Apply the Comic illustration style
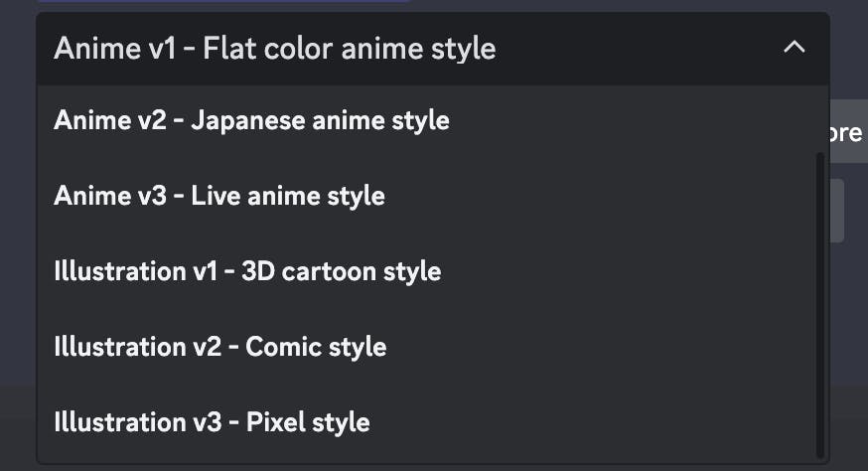868x471 pixels. pyautogui.click(x=220, y=347)
